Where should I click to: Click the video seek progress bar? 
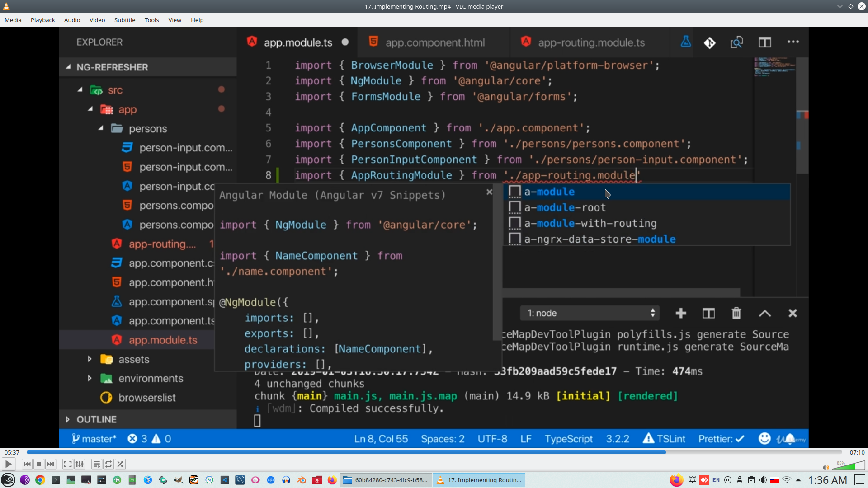click(434, 452)
